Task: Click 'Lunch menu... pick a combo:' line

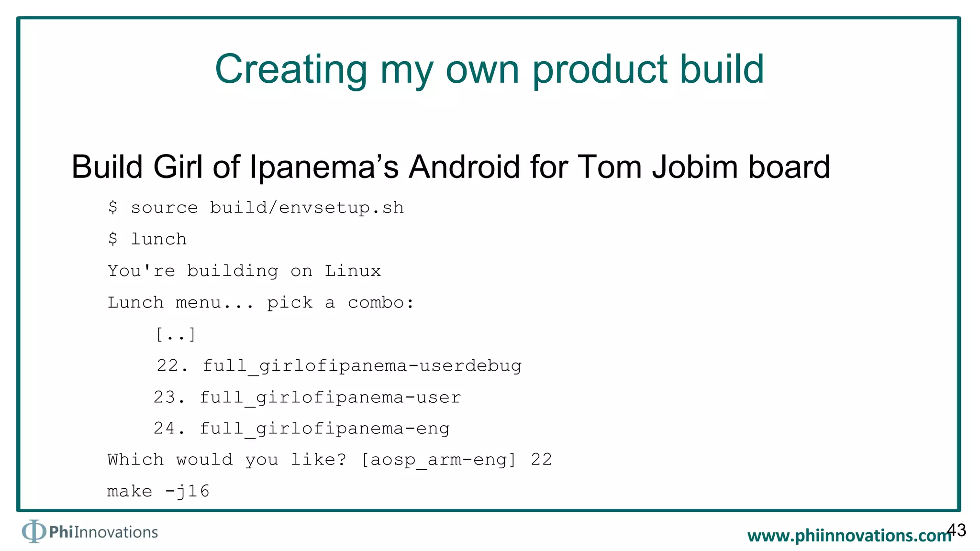Action: click(261, 303)
